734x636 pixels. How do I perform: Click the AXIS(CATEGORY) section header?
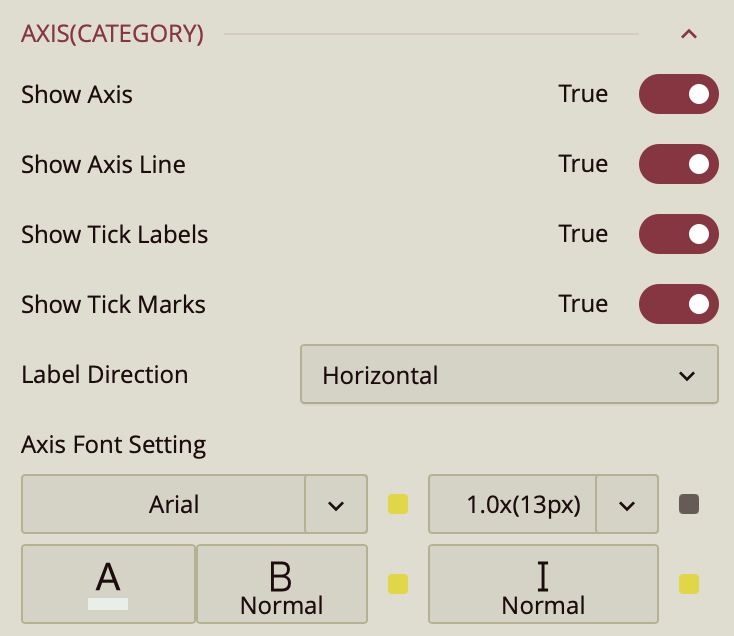click(x=113, y=34)
